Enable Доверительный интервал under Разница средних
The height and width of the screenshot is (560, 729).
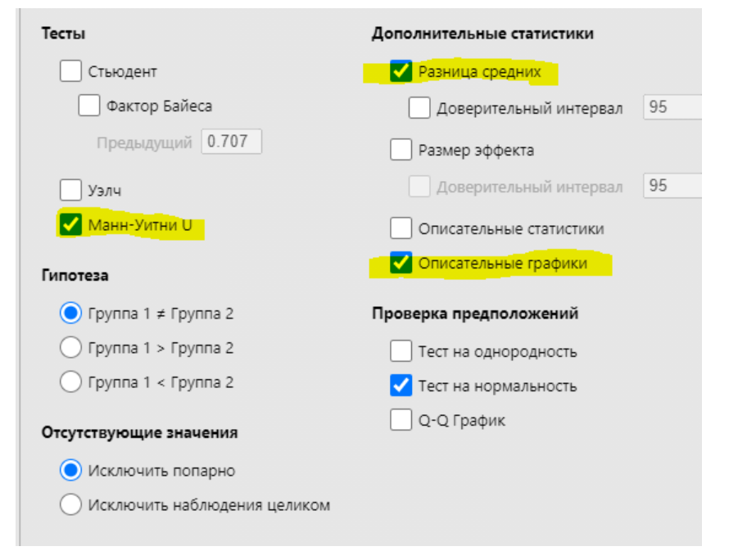coord(419,108)
